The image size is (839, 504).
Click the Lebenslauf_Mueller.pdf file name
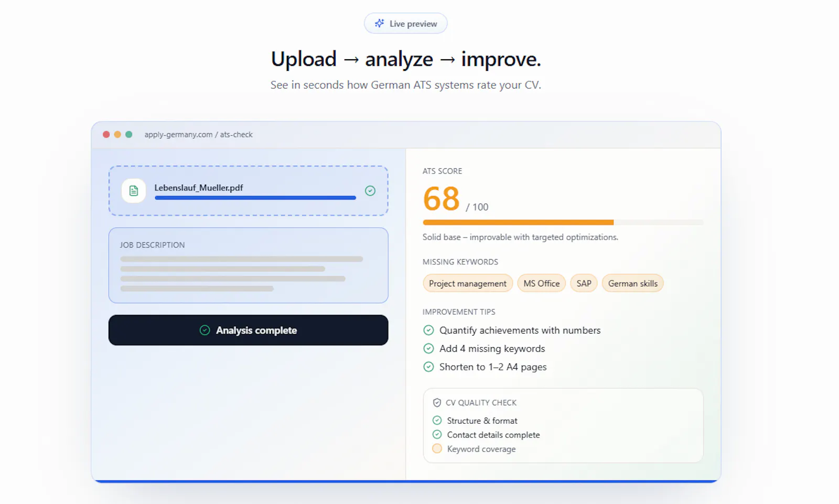coord(199,187)
